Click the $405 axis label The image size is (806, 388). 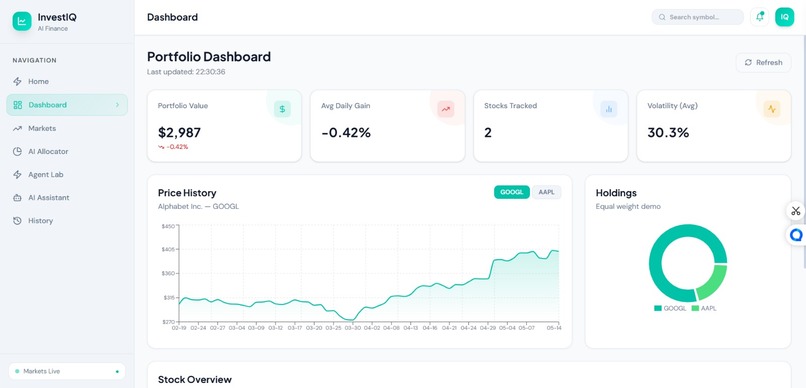[168, 249]
